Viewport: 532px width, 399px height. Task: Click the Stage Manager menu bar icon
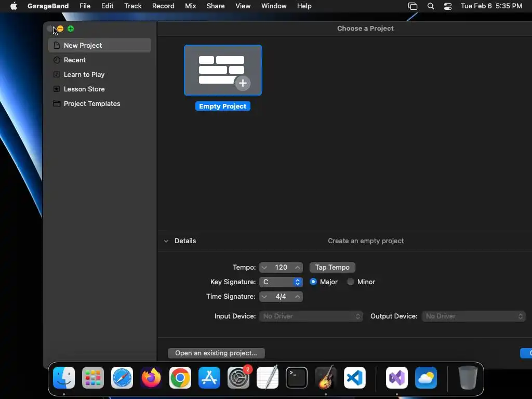[x=413, y=6]
